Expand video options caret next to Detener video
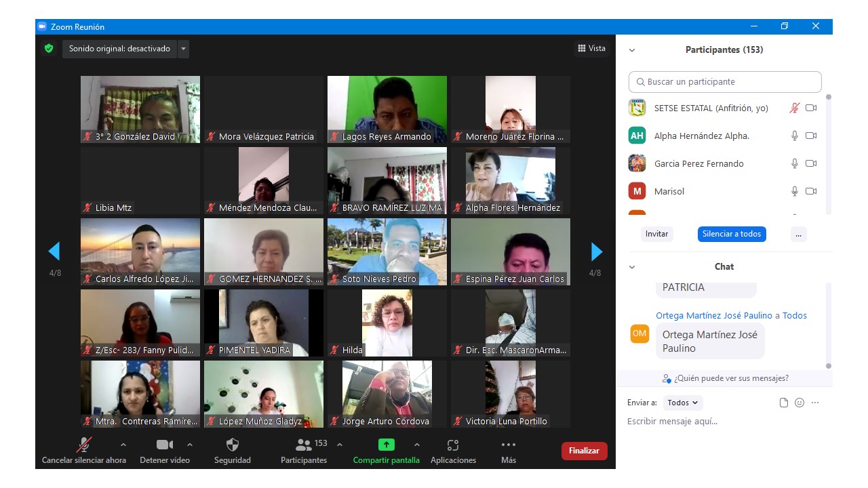868x488 pixels. point(190,445)
